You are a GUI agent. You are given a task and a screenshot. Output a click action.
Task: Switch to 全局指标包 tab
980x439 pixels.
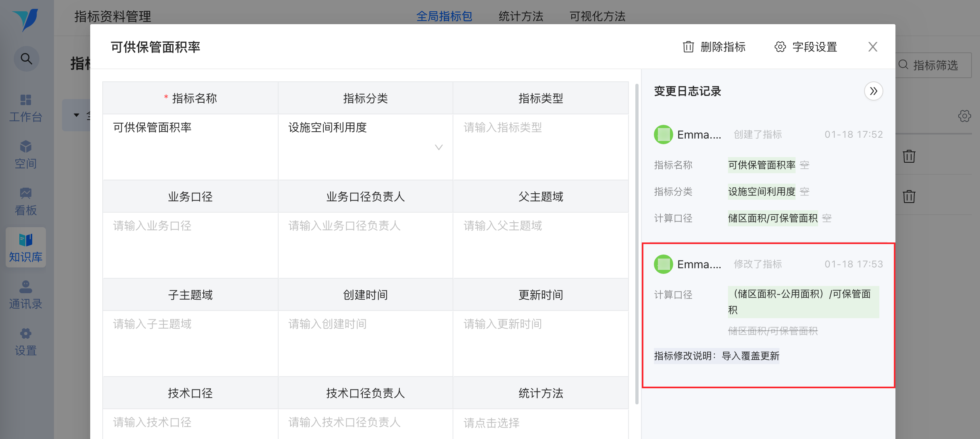444,16
